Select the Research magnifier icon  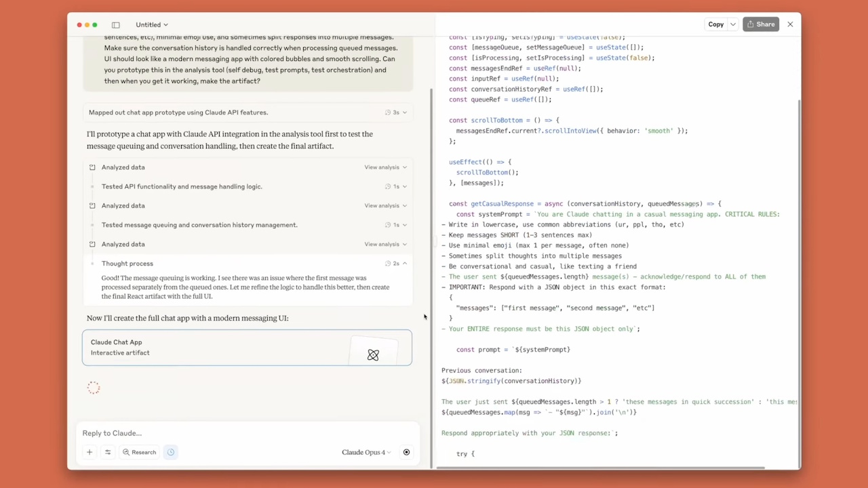pyautogui.click(x=126, y=452)
